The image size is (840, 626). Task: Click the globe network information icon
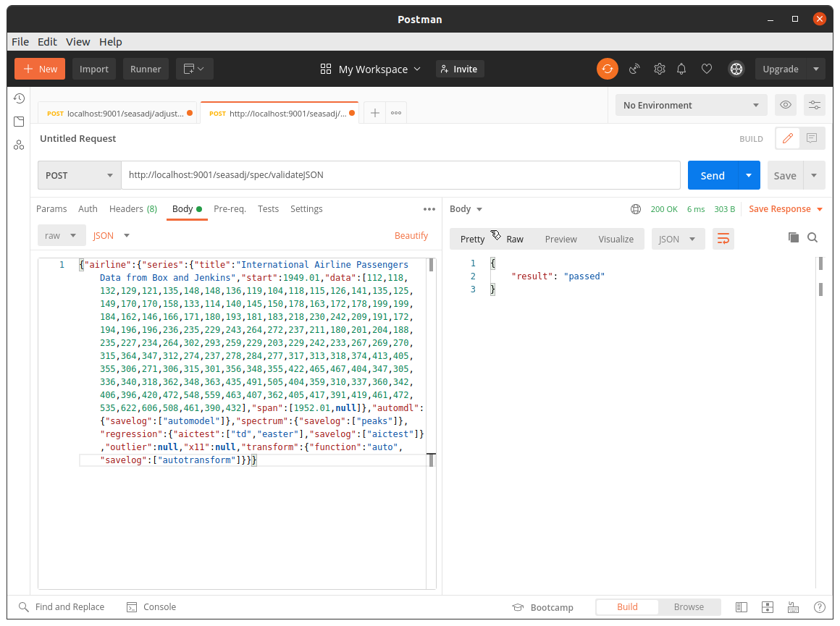pyautogui.click(x=636, y=209)
